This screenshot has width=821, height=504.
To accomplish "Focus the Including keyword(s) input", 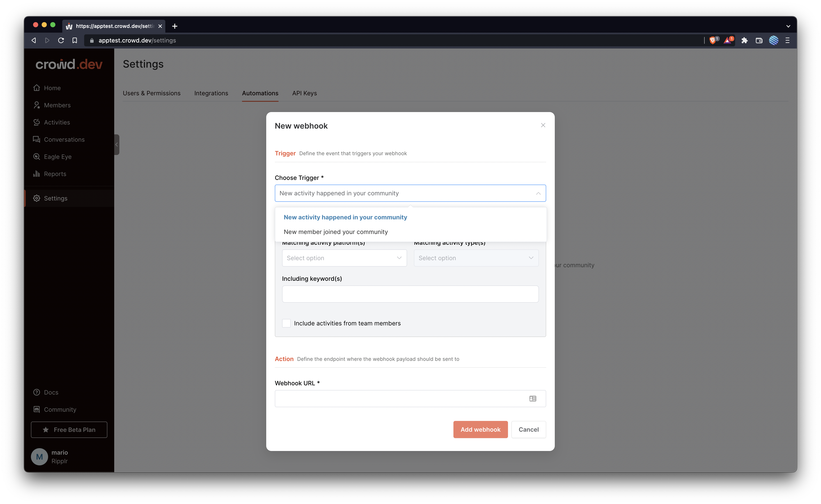I will (x=410, y=294).
